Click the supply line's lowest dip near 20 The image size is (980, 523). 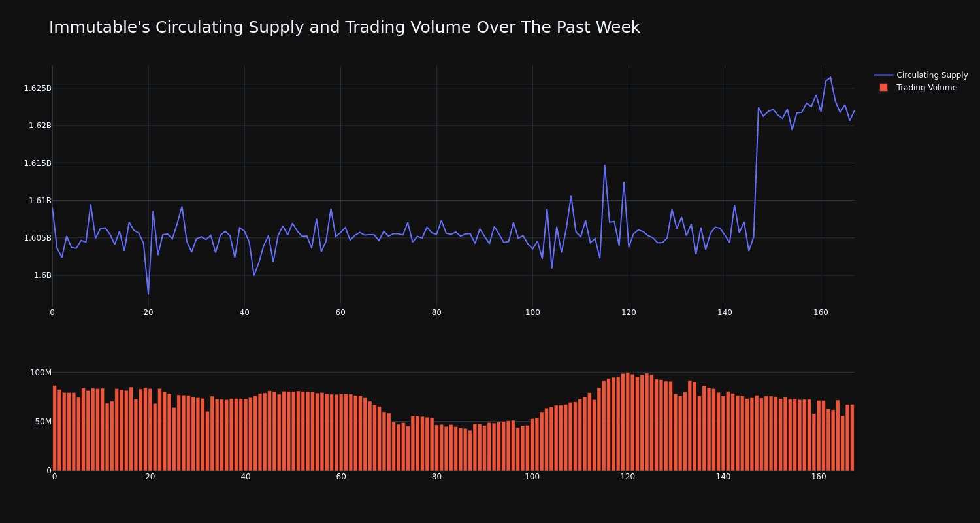coord(148,294)
